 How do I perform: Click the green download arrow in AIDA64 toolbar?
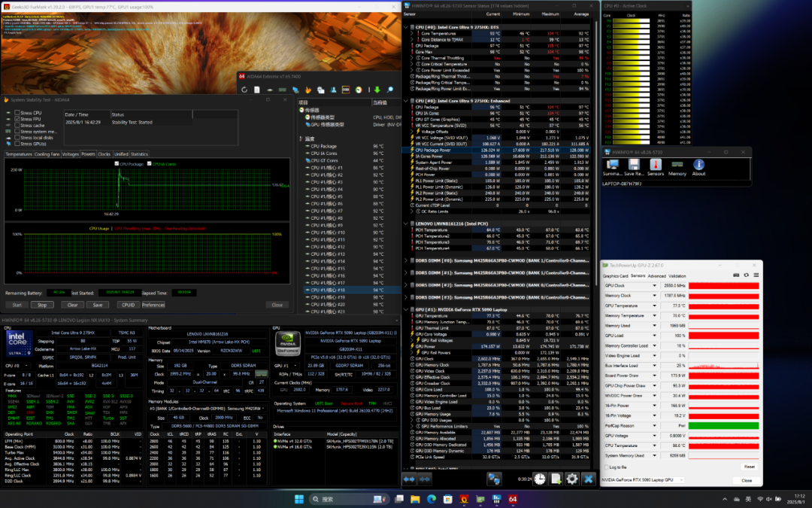coord(377,90)
